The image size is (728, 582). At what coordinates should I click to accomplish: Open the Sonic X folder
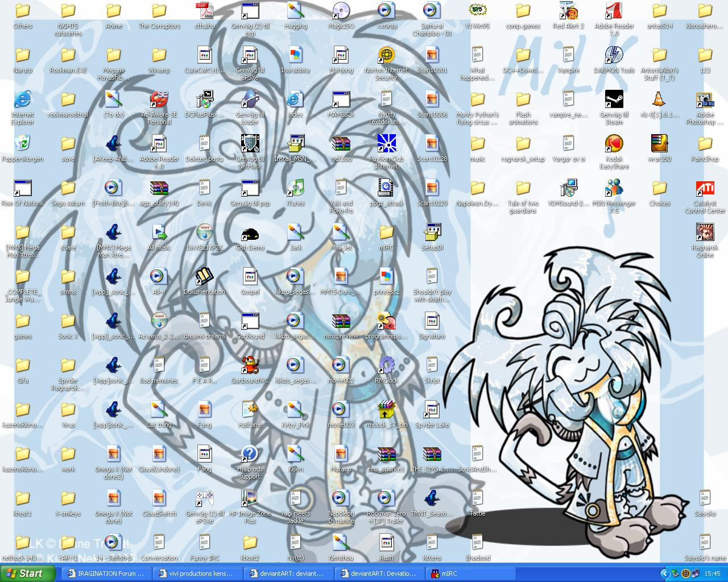tap(68, 321)
